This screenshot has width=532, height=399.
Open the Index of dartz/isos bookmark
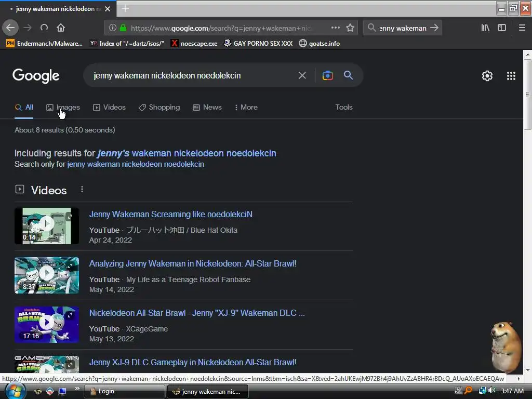pos(127,44)
